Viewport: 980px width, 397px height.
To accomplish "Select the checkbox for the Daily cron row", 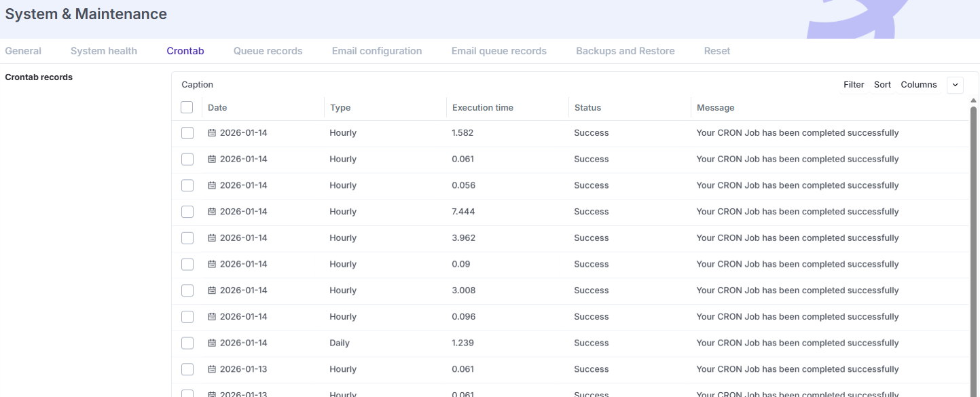I will pos(187,343).
